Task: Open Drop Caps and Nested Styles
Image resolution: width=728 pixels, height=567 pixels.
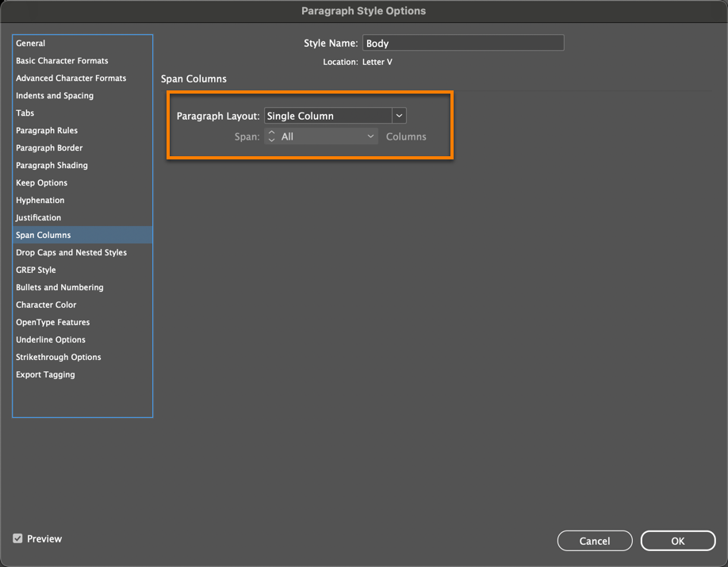Action: (71, 252)
